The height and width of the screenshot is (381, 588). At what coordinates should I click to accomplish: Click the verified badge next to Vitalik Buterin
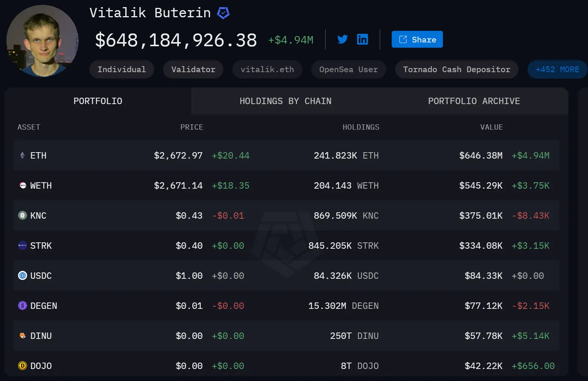pos(223,13)
